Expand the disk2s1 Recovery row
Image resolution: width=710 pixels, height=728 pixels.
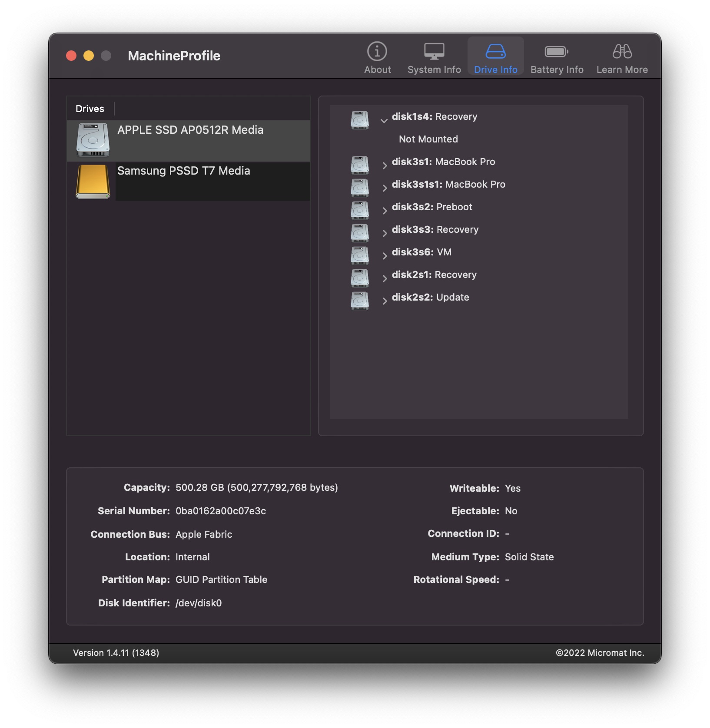(384, 278)
